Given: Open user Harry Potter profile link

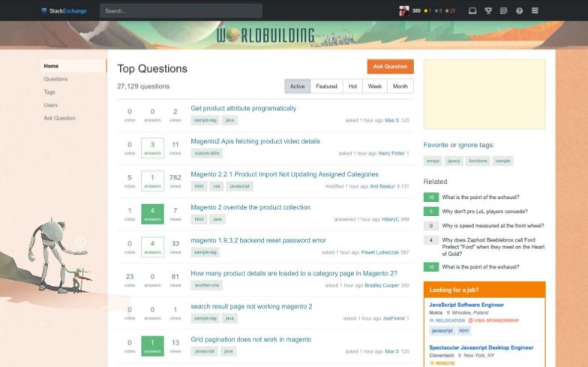Looking at the screenshot, I should coord(391,153).
